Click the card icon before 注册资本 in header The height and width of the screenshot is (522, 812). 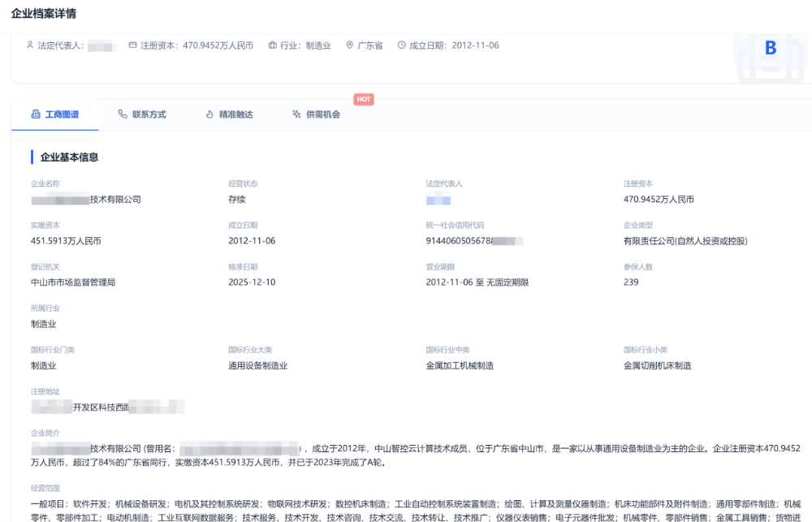pyautogui.click(x=132, y=45)
